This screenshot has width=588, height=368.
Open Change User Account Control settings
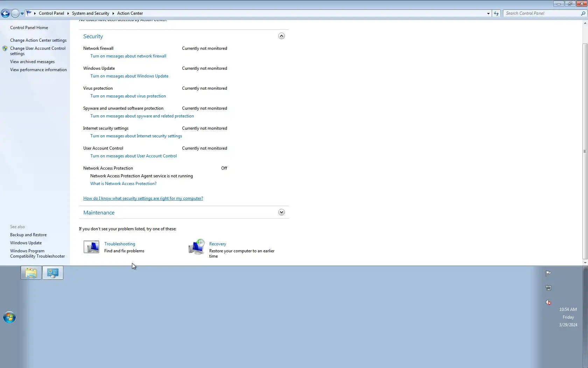(38, 51)
